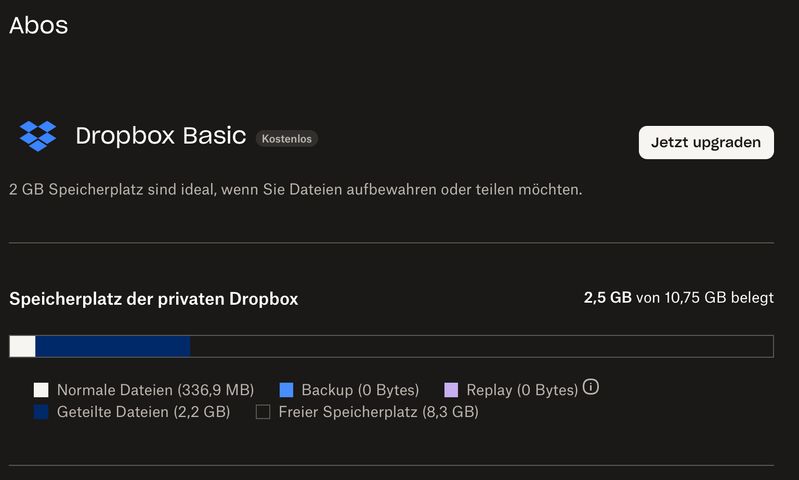The width and height of the screenshot is (799, 480).
Task: Select the white Normale Dateien legend swatch
Action: pyautogui.click(x=41, y=390)
